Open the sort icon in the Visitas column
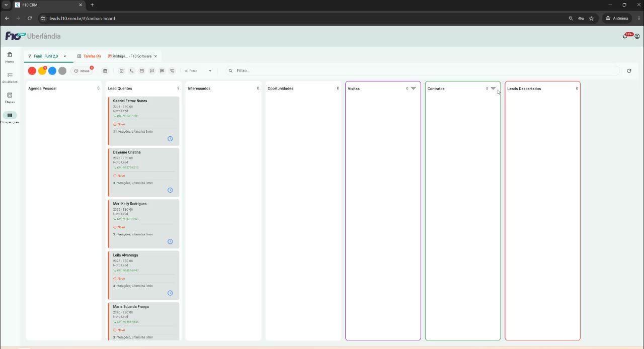 point(414,89)
